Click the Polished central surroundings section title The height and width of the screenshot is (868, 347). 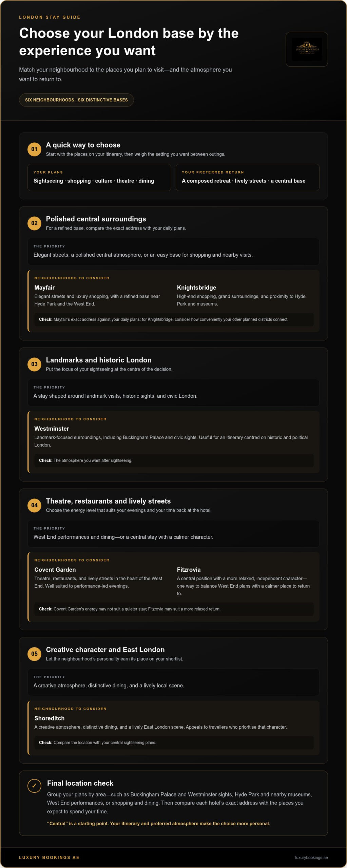(x=96, y=219)
